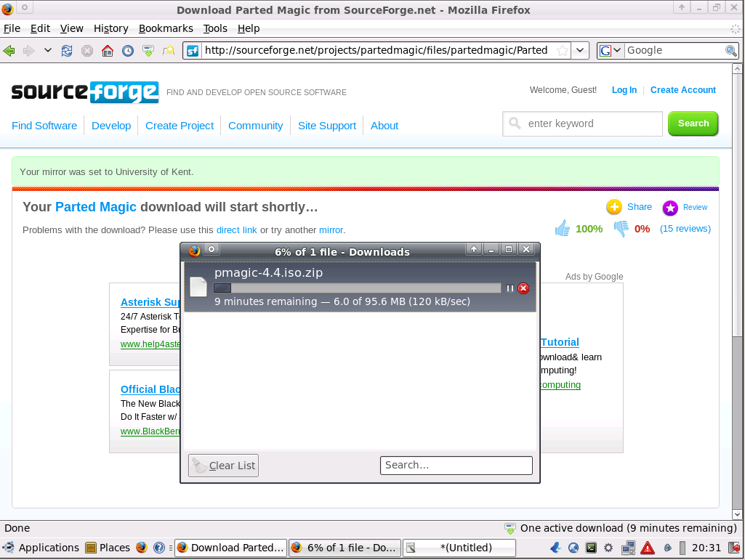The width and height of the screenshot is (745, 560).
Task: Click the page vertical scrollbar
Action: point(737,291)
